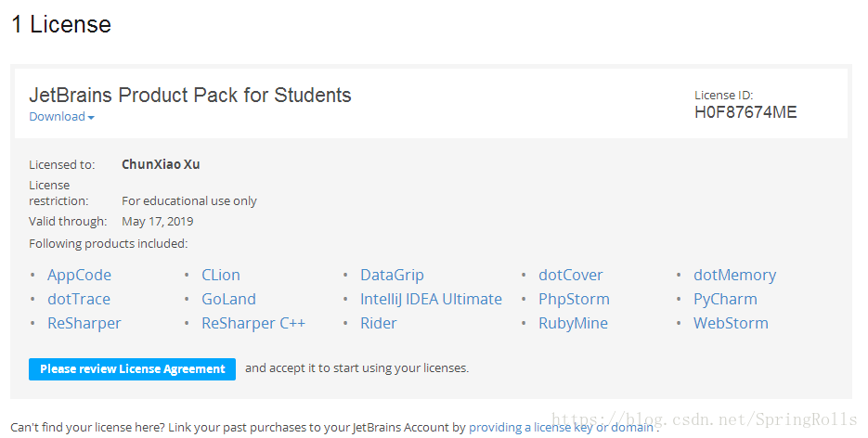Open the WebStorm product link
868x438 pixels.
click(x=731, y=323)
